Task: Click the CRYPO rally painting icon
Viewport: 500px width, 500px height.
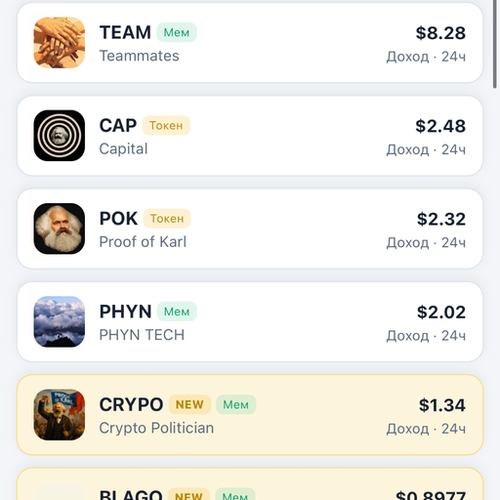Action: pyautogui.click(x=59, y=415)
